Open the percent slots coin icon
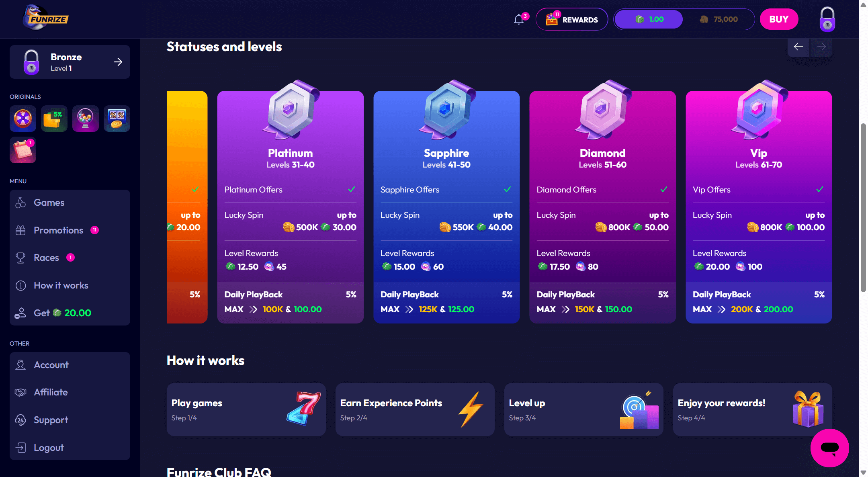Image resolution: width=868 pixels, height=477 pixels. point(117,119)
